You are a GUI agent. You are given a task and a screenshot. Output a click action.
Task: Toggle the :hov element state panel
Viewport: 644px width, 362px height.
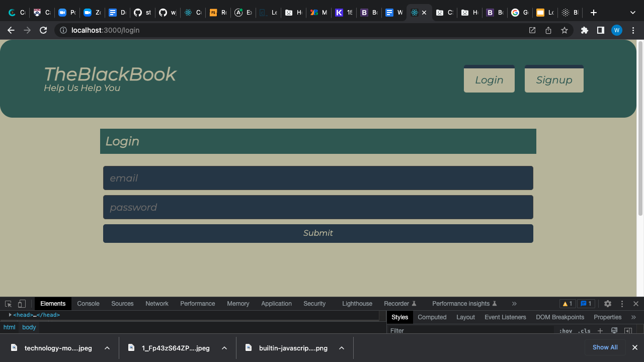[566, 331]
